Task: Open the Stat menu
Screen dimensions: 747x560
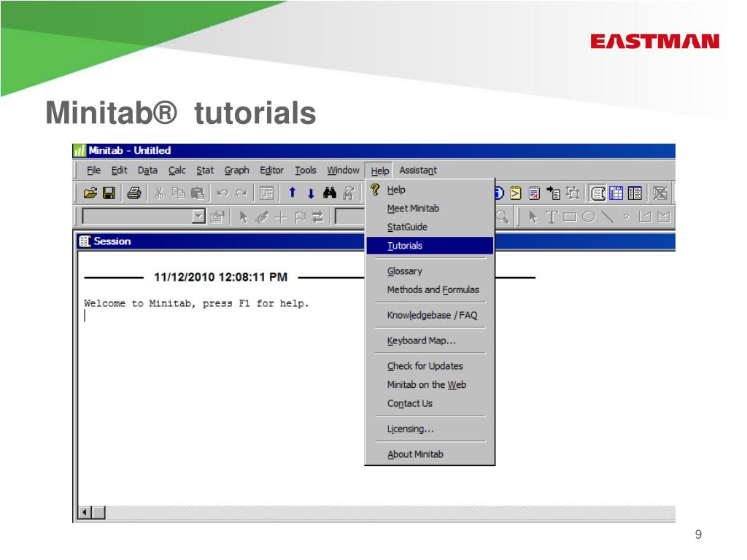Action: point(205,171)
